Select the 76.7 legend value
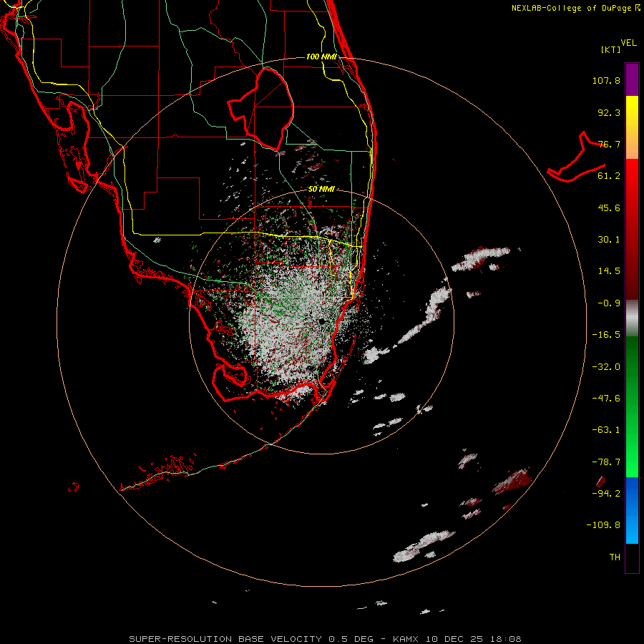 609,144
